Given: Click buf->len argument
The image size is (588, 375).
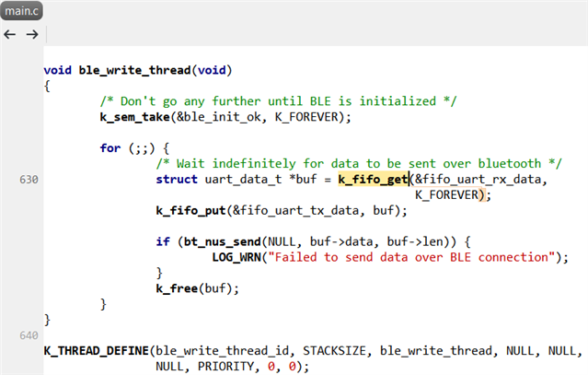Looking at the screenshot, I should tap(415, 241).
